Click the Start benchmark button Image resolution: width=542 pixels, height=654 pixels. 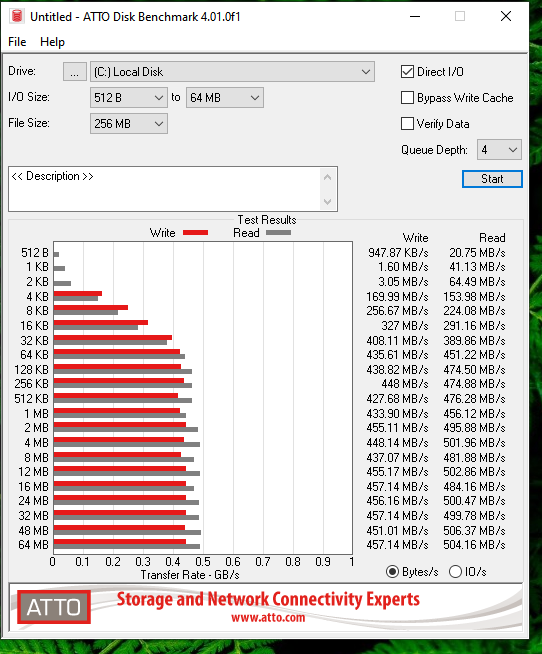[492, 179]
